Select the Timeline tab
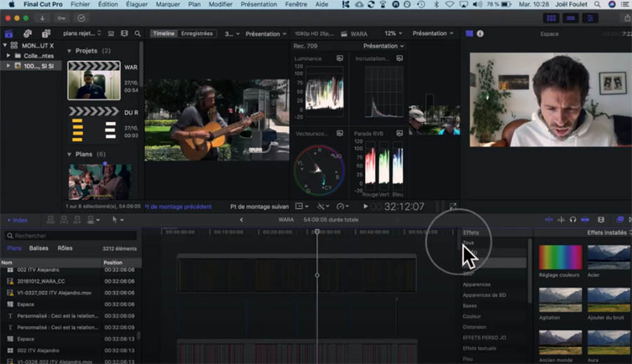 (164, 34)
